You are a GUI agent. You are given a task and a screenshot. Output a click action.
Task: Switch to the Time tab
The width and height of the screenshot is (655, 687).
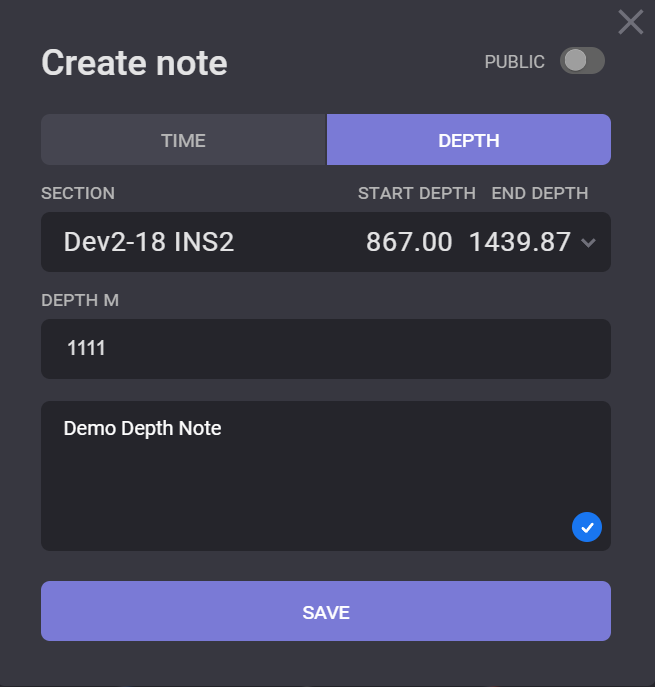point(183,140)
